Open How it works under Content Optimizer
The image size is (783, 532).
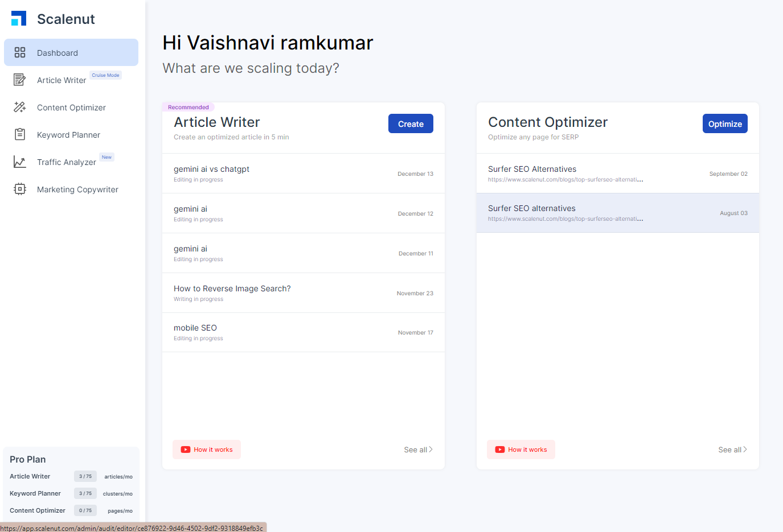521,449
